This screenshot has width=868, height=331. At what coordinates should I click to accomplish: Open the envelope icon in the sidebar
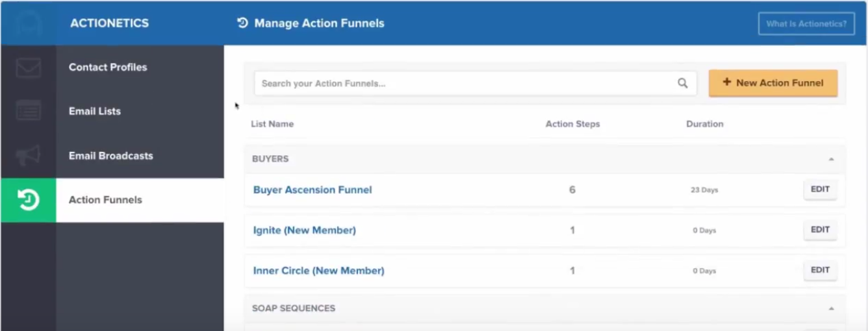tap(28, 67)
